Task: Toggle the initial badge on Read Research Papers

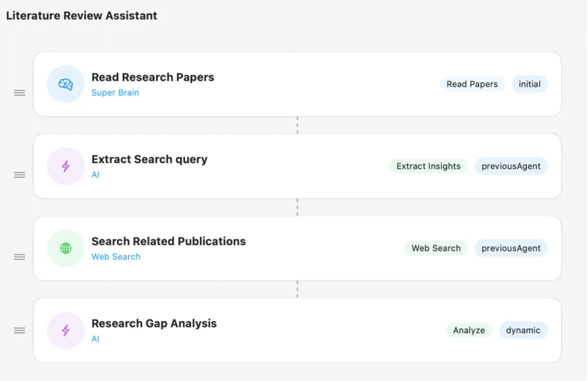Action: click(x=529, y=84)
